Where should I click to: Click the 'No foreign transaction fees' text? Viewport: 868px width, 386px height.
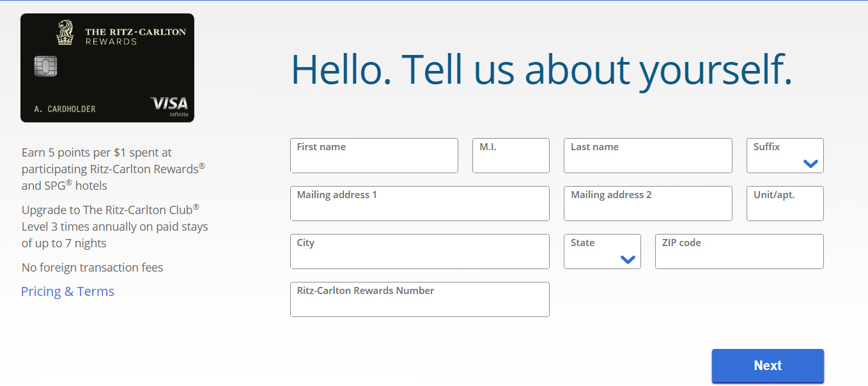[x=93, y=267]
